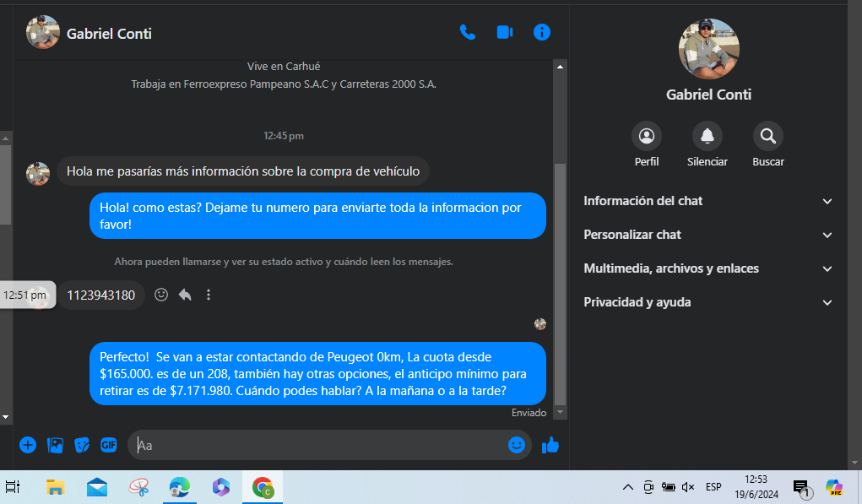Open the GIF picker
The image size is (862, 504).
click(108, 445)
